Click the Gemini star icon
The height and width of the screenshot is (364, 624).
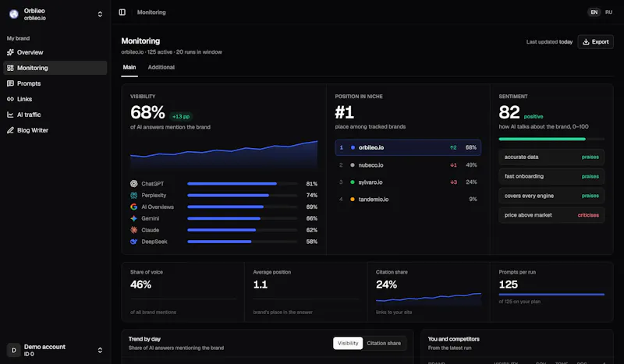133,218
